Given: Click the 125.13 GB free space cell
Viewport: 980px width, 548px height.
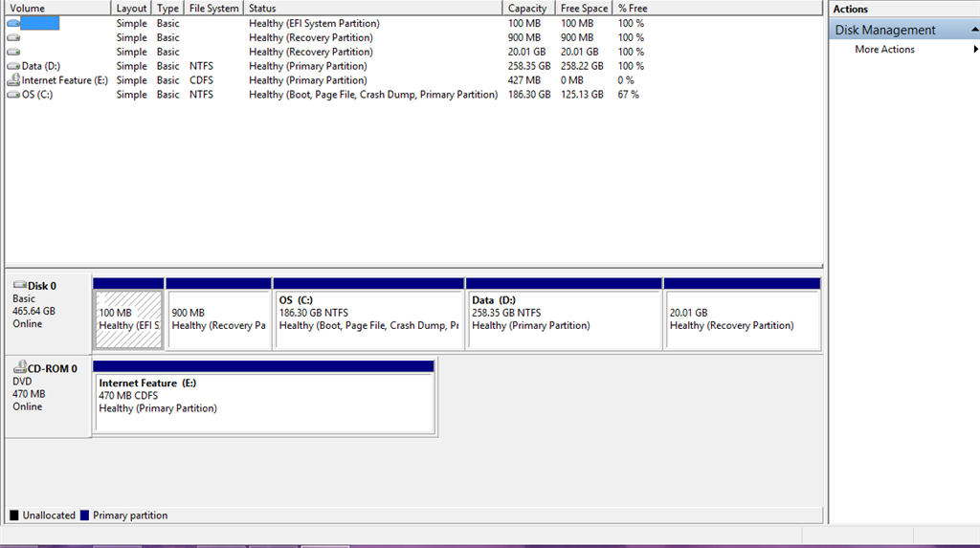Looking at the screenshot, I should [x=582, y=95].
